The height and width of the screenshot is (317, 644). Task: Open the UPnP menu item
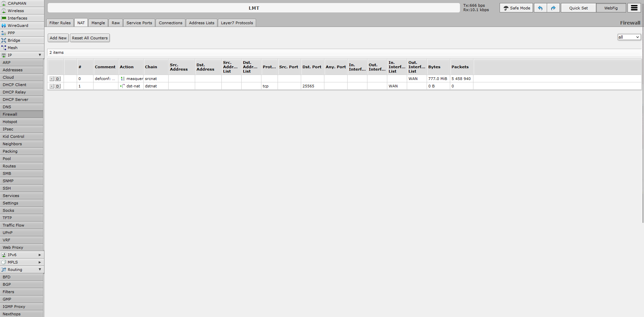click(22, 233)
